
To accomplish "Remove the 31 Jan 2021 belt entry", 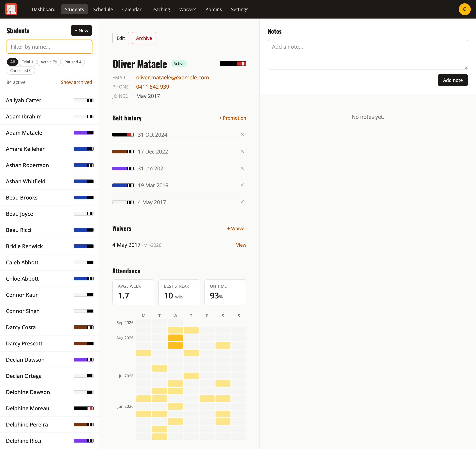I will click(x=242, y=168).
